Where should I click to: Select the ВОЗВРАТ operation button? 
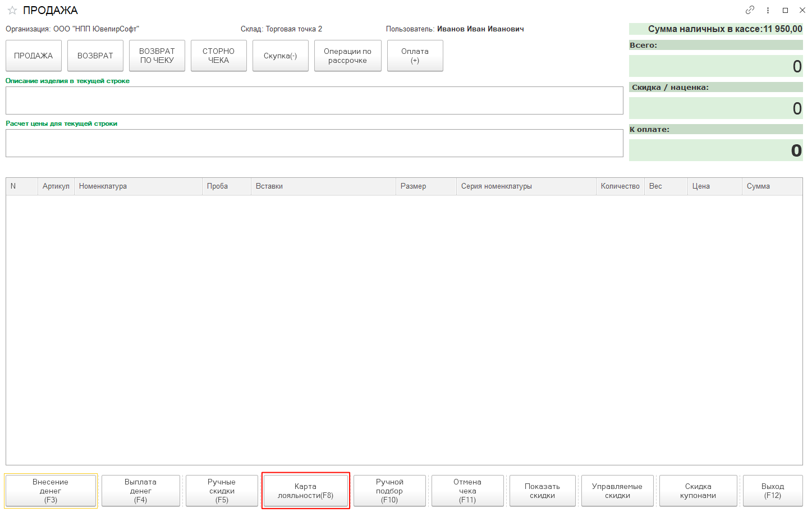[x=95, y=56]
